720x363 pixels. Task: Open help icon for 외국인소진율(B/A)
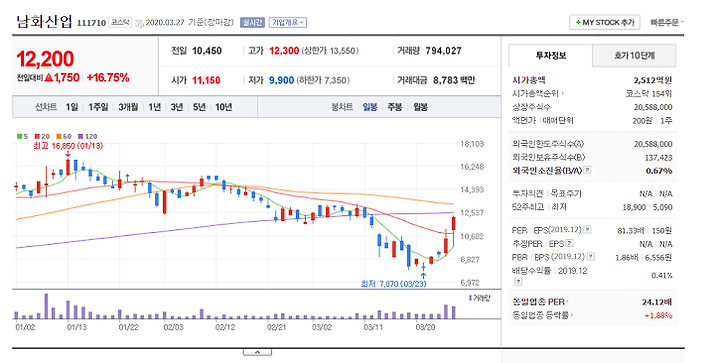pos(587,170)
